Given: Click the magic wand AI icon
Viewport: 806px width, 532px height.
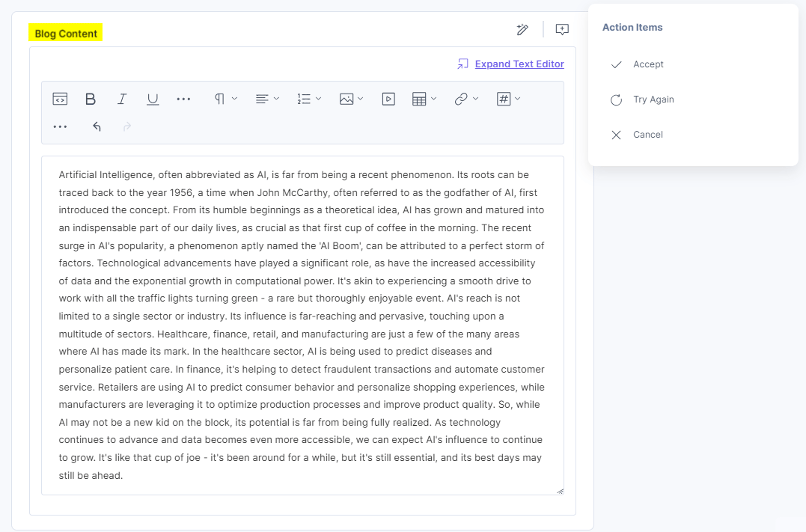Looking at the screenshot, I should point(522,30).
